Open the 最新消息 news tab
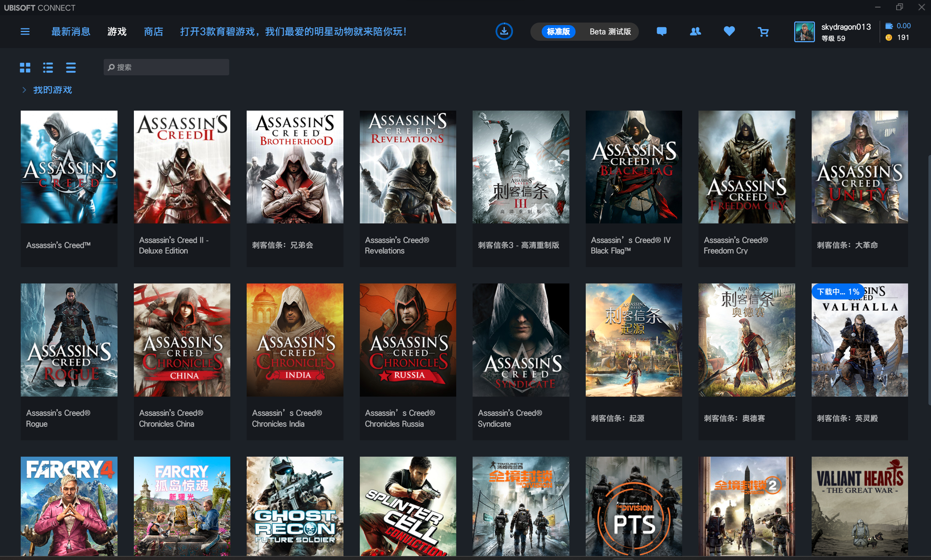Screen dimensions: 931x560 [71, 31]
